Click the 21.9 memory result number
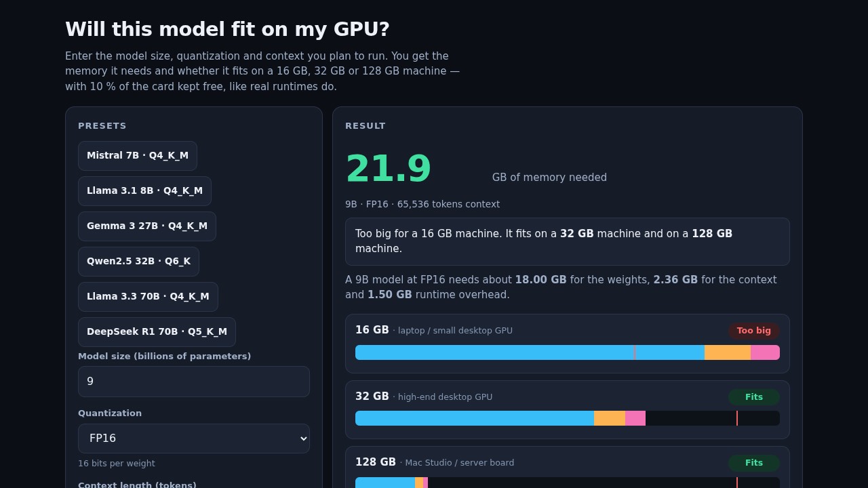 [x=389, y=169]
